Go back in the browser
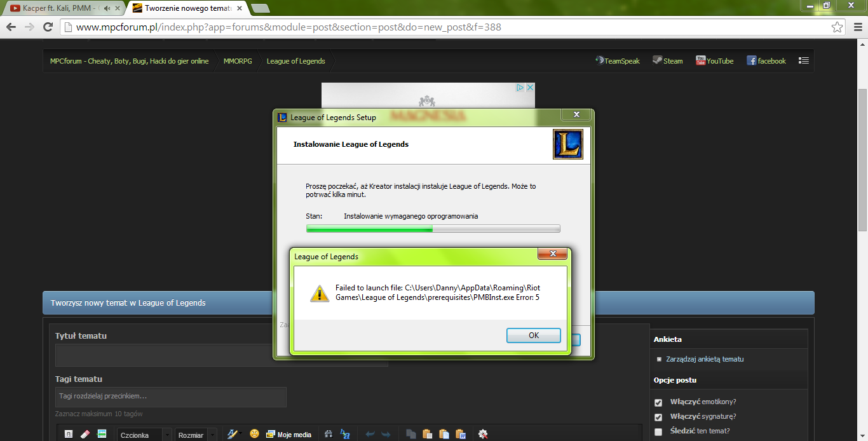This screenshot has width=868, height=441. (x=11, y=27)
